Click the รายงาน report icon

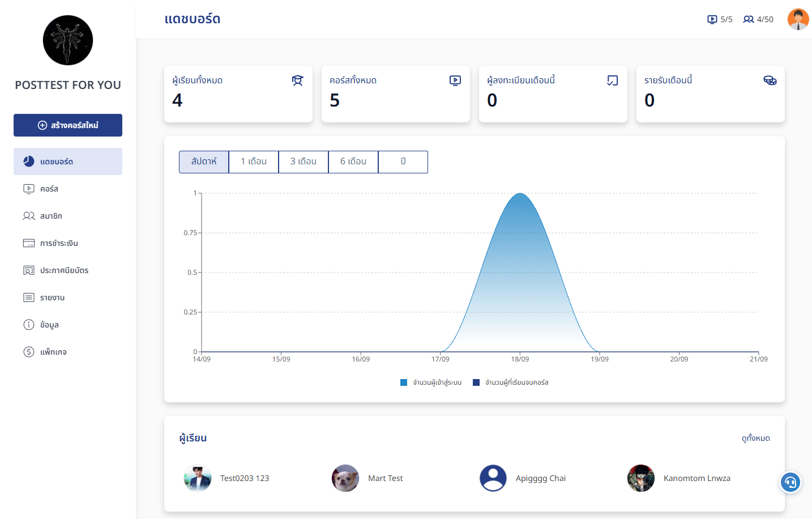point(29,297)
